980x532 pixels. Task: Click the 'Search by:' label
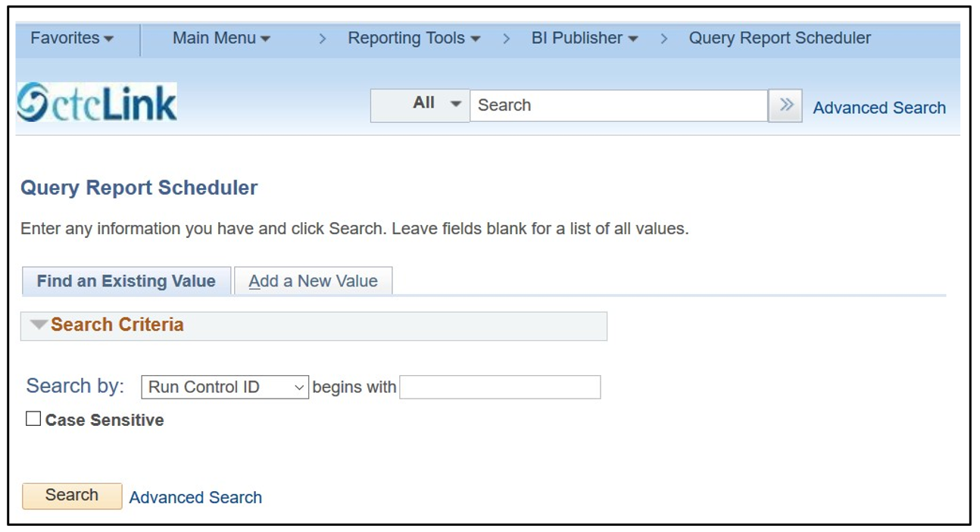(75, 386)
